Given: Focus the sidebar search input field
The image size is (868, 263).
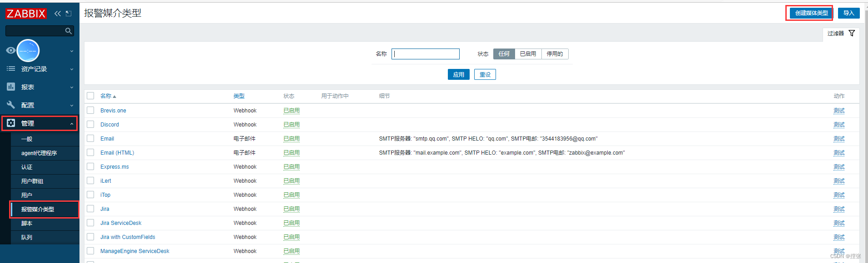Looking at the screenshot, I should [35, 31].
